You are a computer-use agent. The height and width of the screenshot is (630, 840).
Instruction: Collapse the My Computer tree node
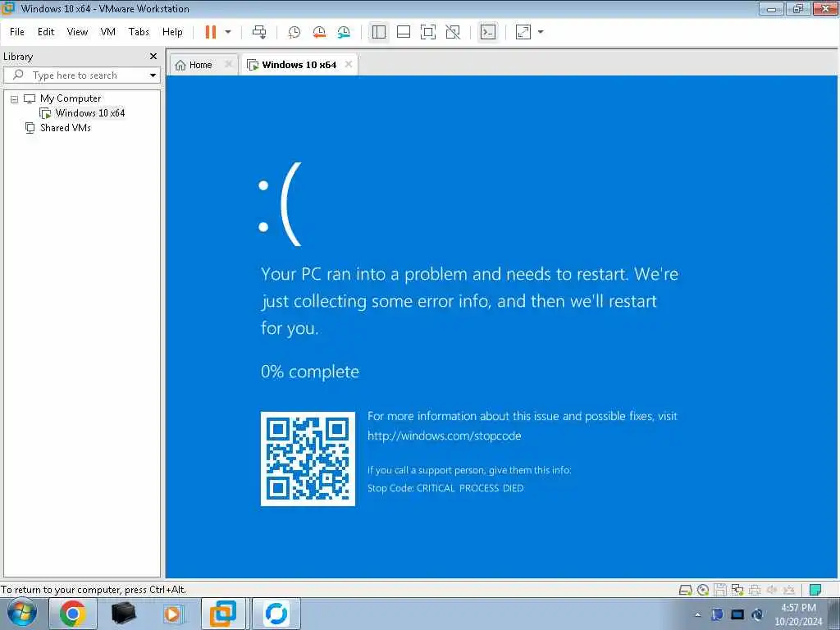(x=15, y=99)
